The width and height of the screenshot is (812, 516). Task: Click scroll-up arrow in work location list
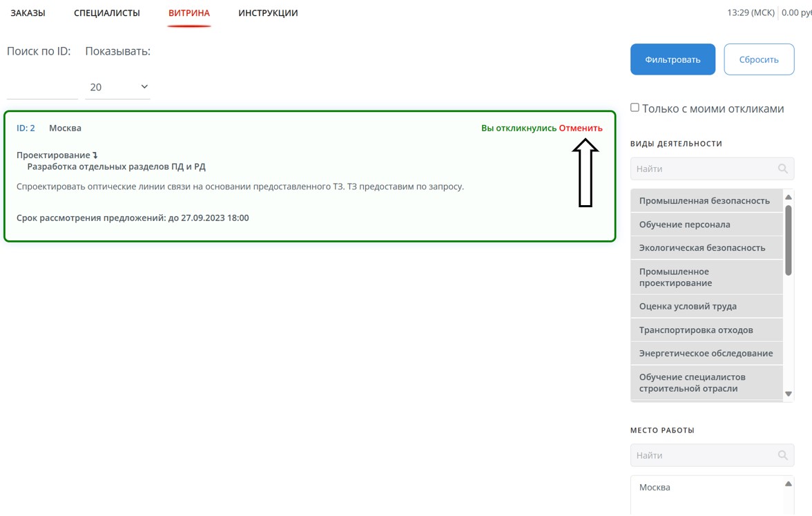(789, 484)
